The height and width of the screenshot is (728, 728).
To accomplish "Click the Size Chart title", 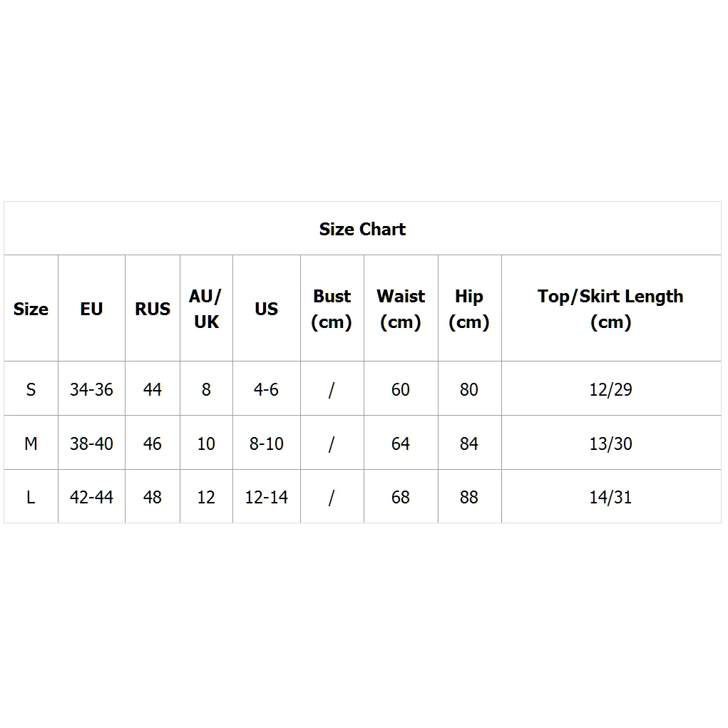I will coord(362,229).
